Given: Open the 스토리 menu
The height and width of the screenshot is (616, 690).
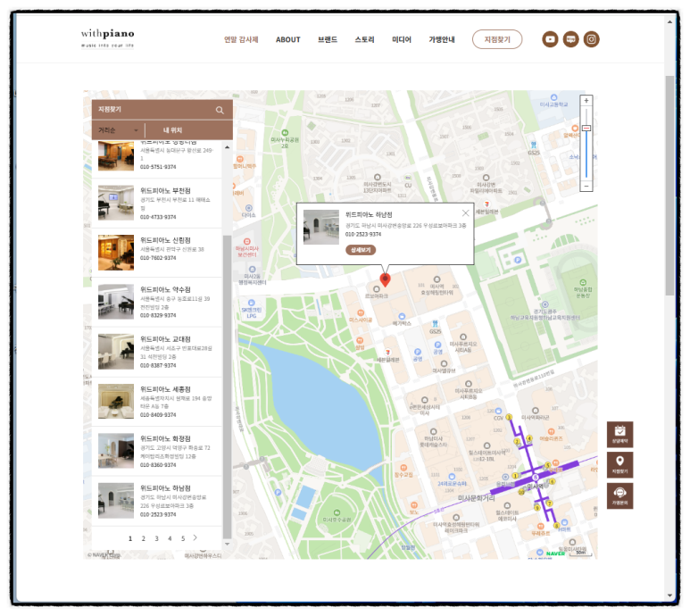Looking at the screenshot, I should [364, 39].
